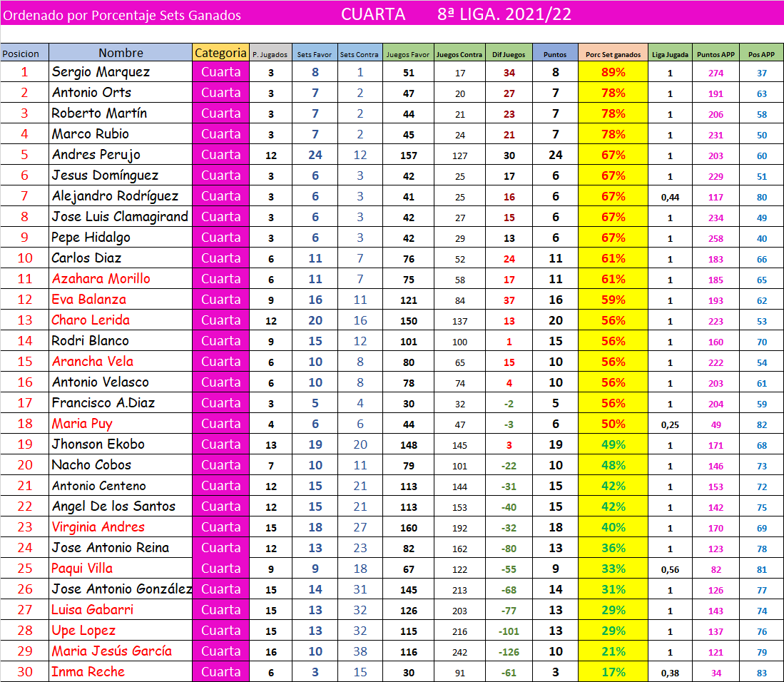Image resolution: width=784 pixels, height=682 pixels.
Task: Click the name Francisco A.Diaz
Action: coord(103,403)
